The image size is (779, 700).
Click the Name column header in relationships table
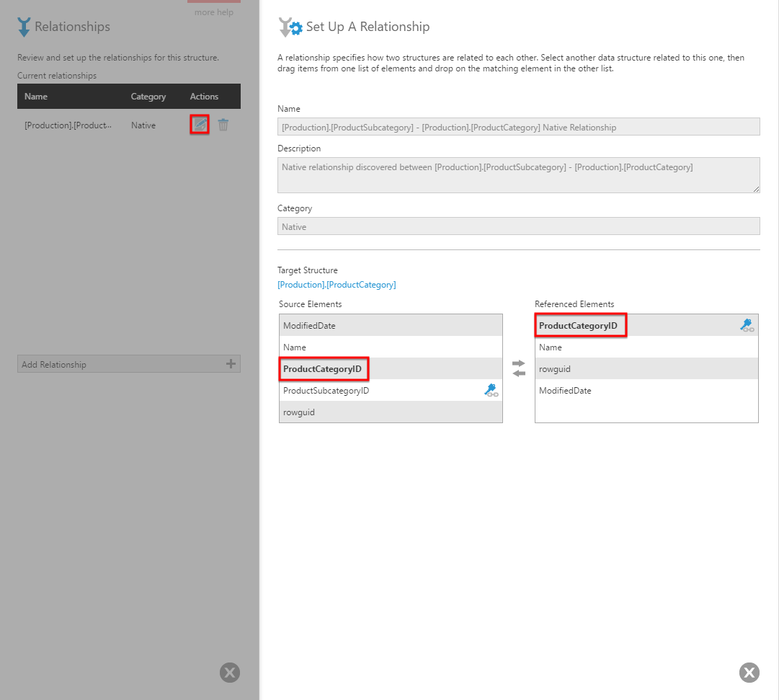36,97
